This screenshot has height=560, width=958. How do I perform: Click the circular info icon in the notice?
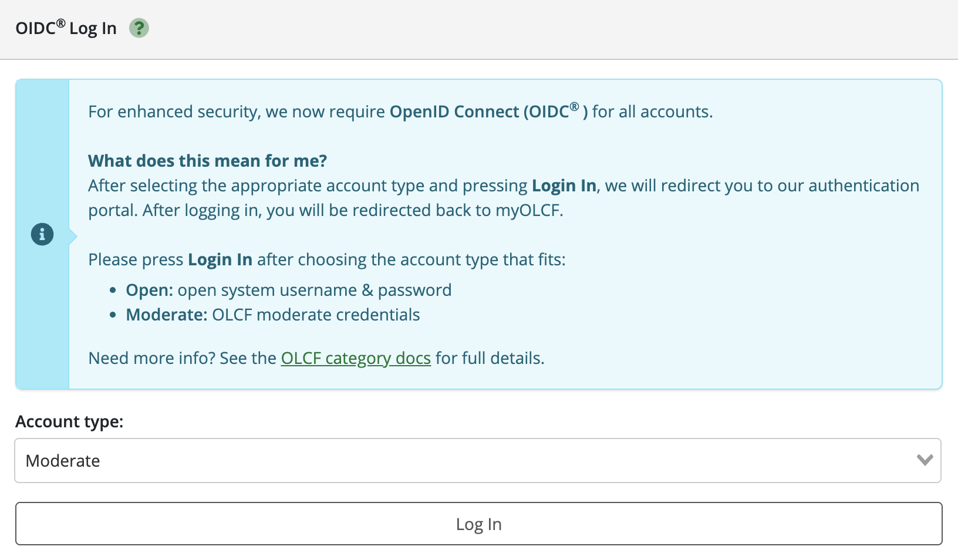coord(42,234)
